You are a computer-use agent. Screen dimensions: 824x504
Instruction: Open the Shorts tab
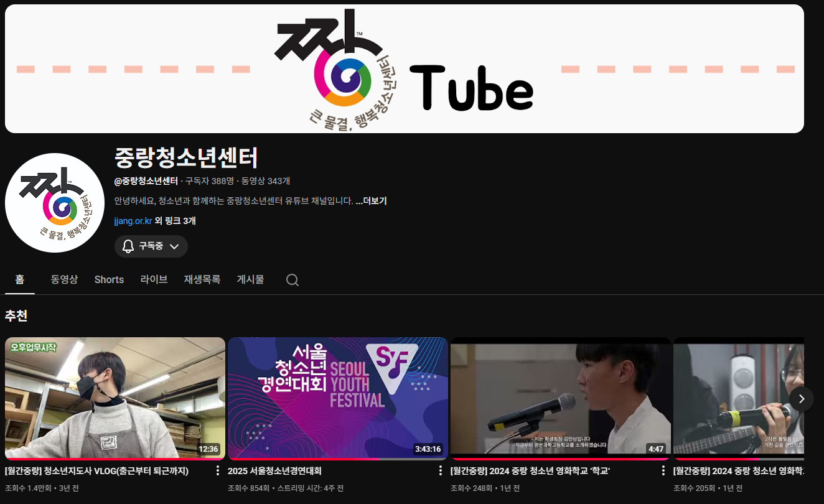pos(109,279)
